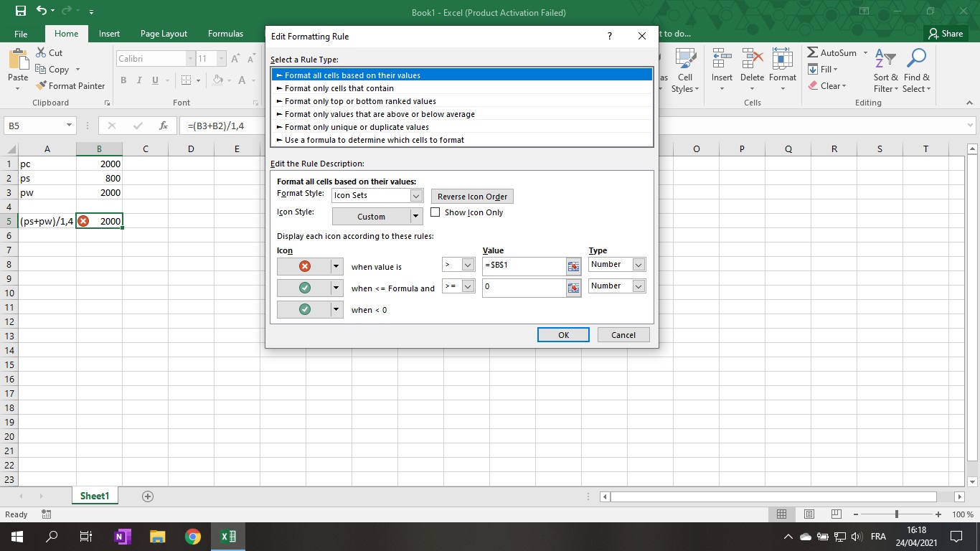Click Cancel in Edit Formatting Rule
Screen dimensions: 980x551
point(623,335)
